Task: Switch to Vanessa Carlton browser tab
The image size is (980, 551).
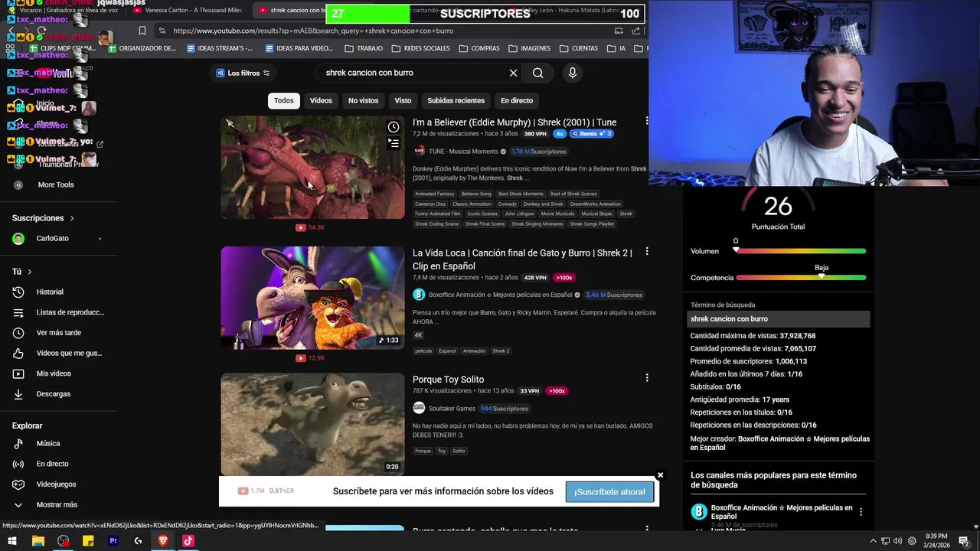Action: 188,10
